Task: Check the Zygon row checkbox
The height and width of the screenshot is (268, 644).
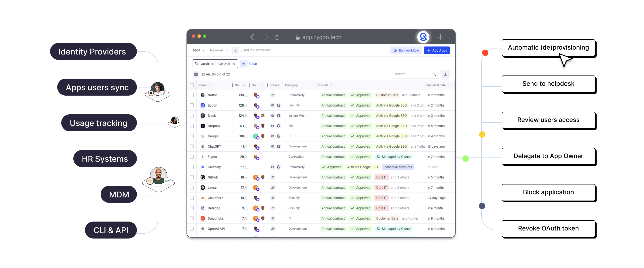Action: (192, 105)
